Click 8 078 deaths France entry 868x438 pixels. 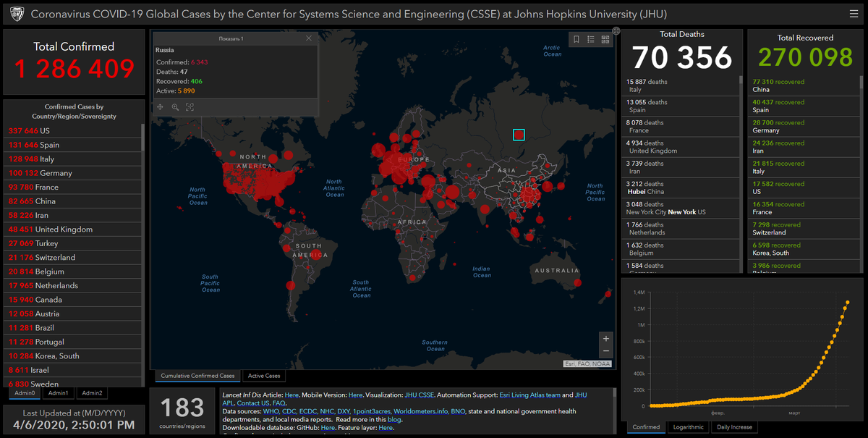pyautogui.click(x=680, y=126)
